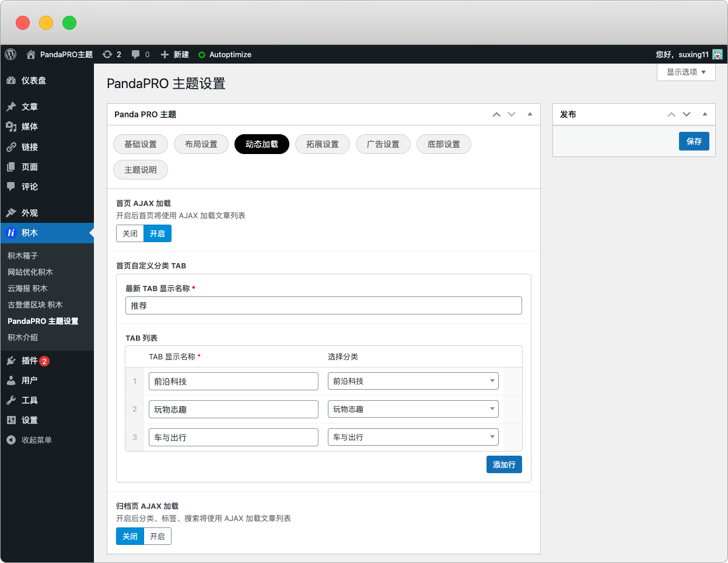Switch to the 拓展设置 tab
728x563 pixels.
pos(323,144)
